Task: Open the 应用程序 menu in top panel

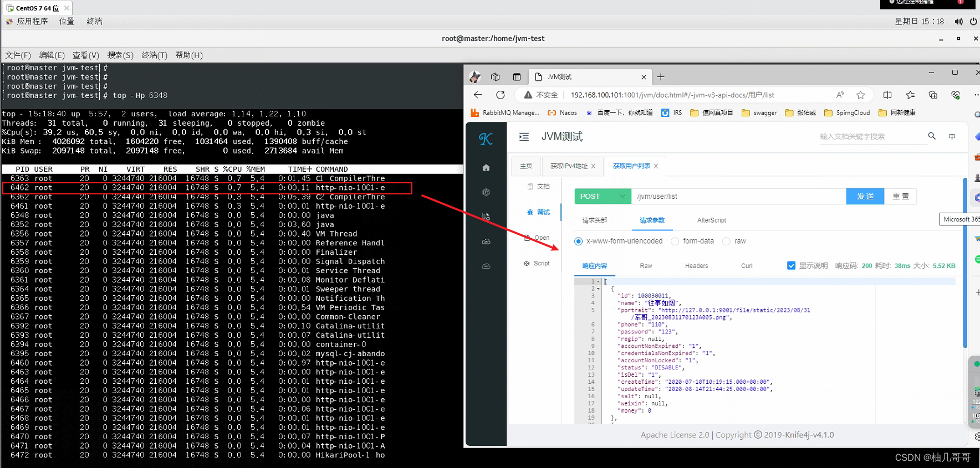Action: click(27, 22)
